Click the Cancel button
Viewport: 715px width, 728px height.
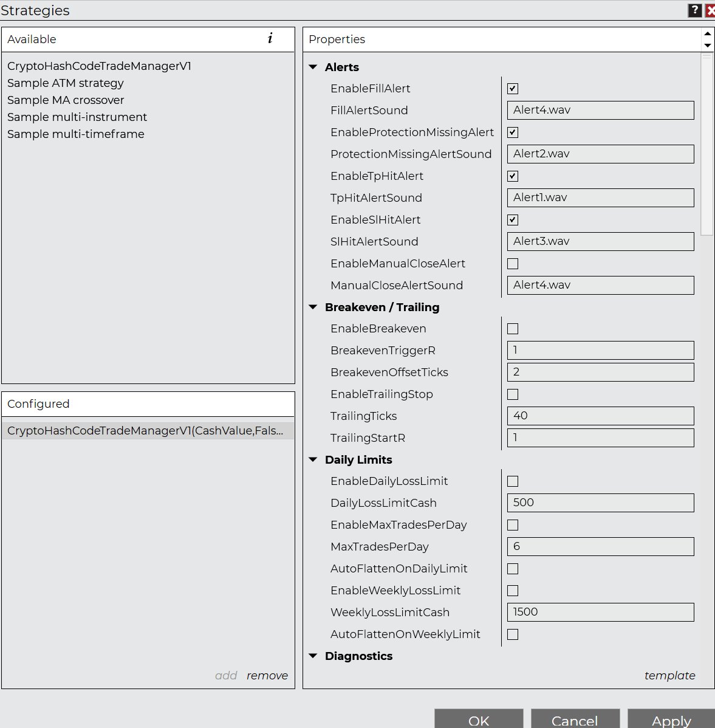coord(575,719)
